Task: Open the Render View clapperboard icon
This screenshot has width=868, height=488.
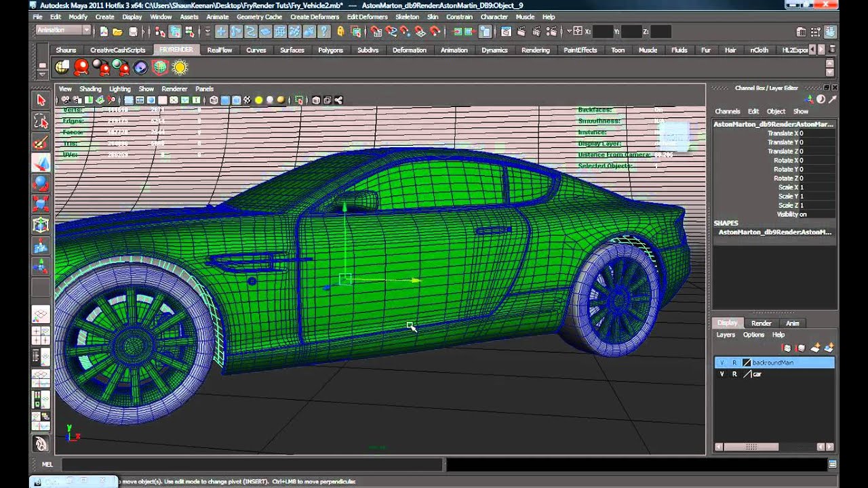Action: [x=506, y=31]
